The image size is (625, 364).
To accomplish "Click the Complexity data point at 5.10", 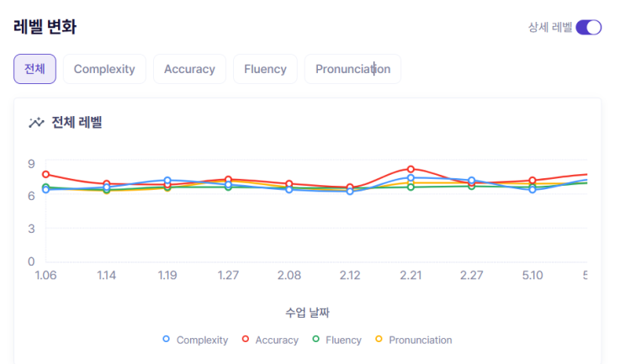I will coord(532,190).
